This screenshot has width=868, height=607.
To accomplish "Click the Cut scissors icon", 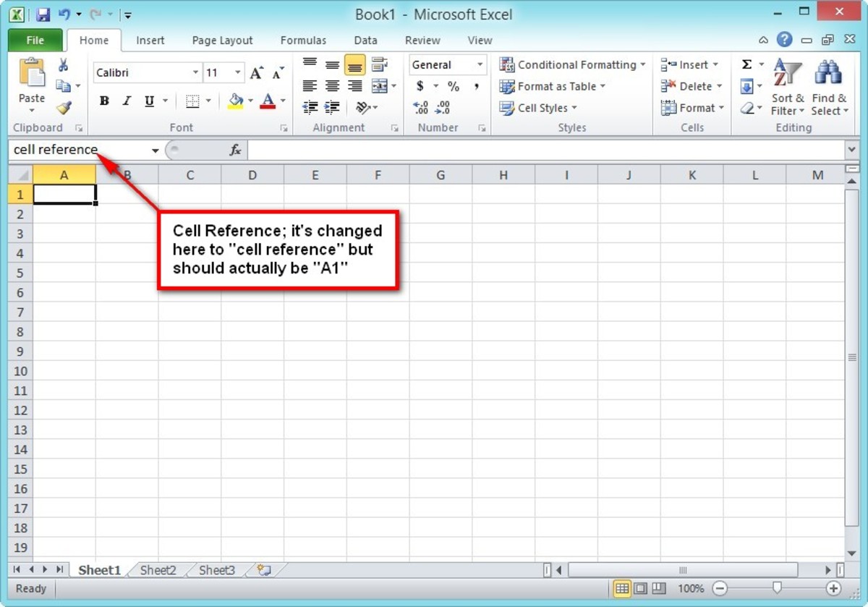I will click(64, 65).
